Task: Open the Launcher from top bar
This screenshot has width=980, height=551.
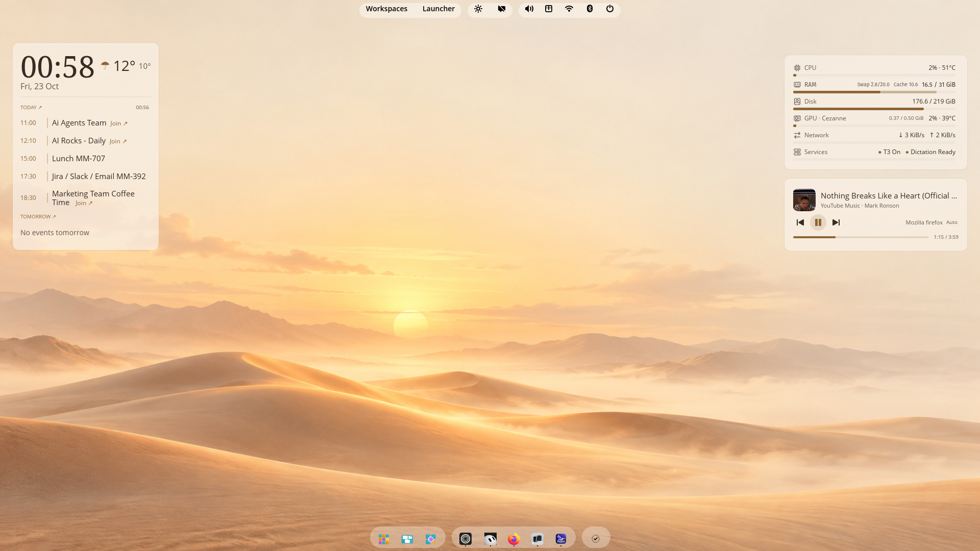Action: [438, 9]
